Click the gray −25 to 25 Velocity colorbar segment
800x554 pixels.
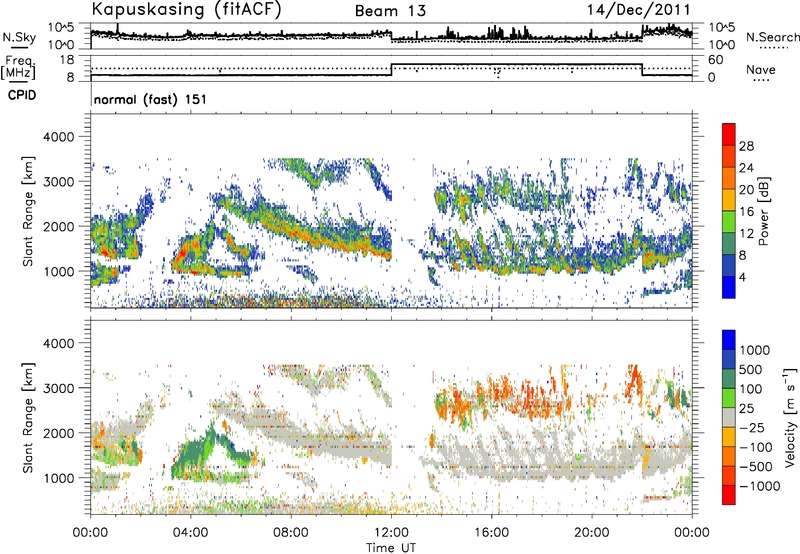729,418
